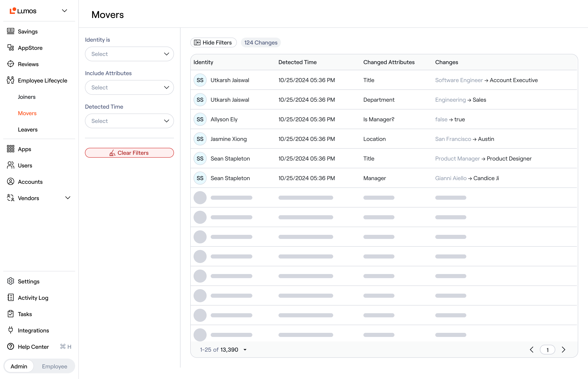Screen dimensions: 588x379
Task: Click the Lumos logo
Action: (x=23, y=11)
